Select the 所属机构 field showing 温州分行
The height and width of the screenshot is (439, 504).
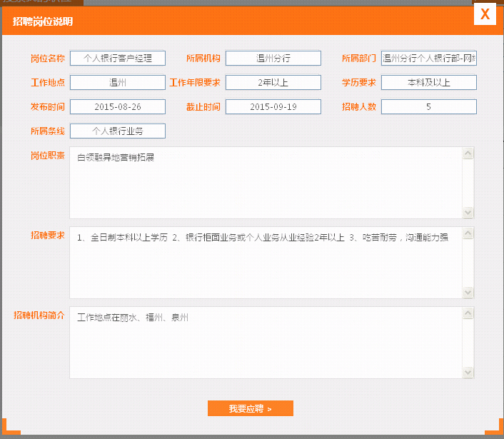[x=273, y=59]
